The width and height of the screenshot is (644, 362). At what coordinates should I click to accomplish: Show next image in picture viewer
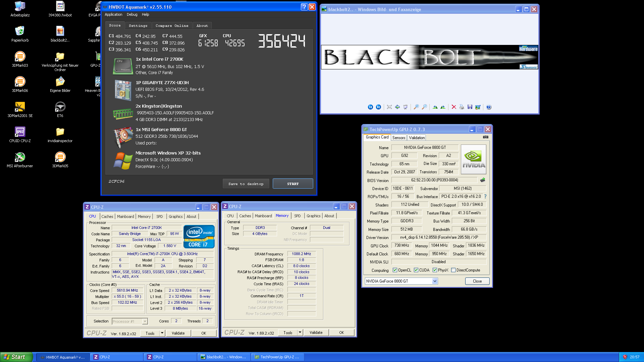point(378,107)
